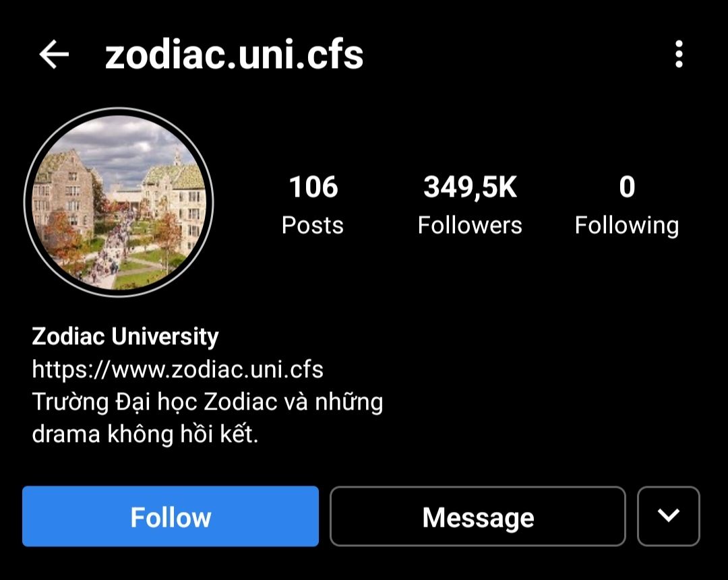View the Following list label
Image resolution: width=728 pixels, height=580 pixels.
click(627, 226)
